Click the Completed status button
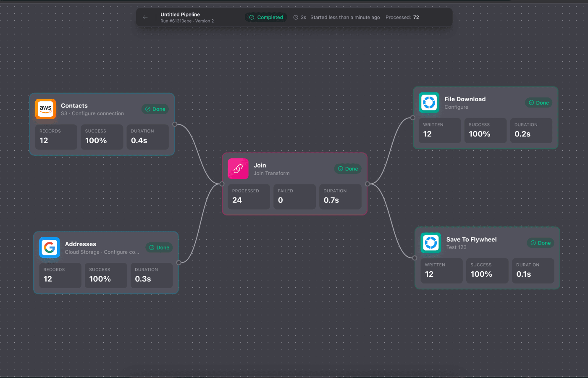This screenshot has width=588, height=378. pos(265,17)
